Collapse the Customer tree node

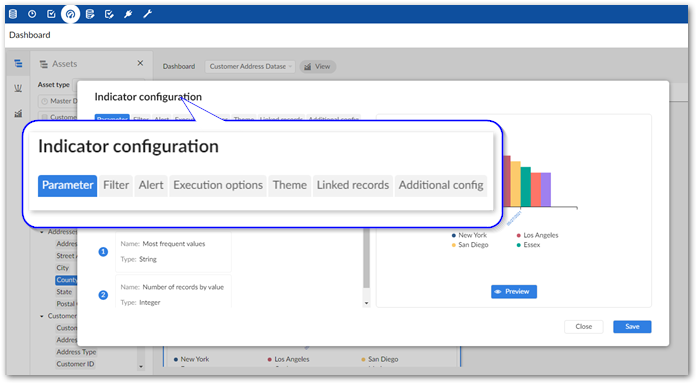tap(42, 316)
